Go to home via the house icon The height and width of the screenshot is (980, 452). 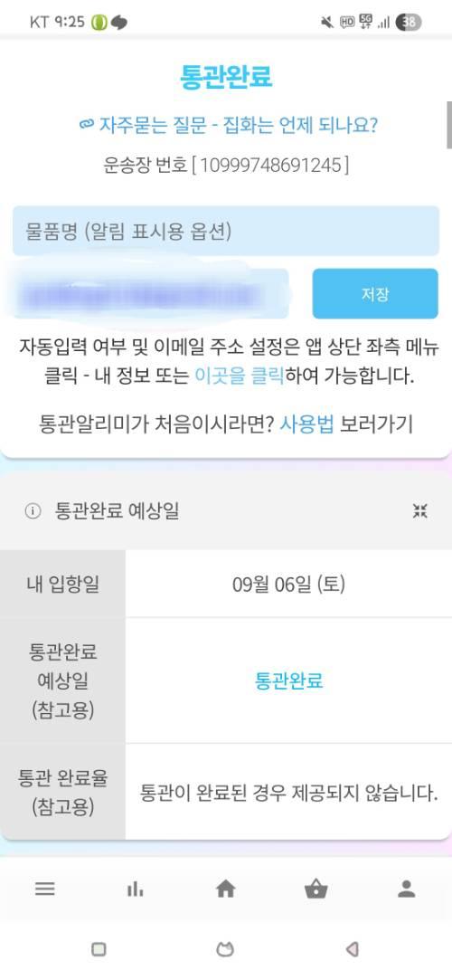click(225, 889)
